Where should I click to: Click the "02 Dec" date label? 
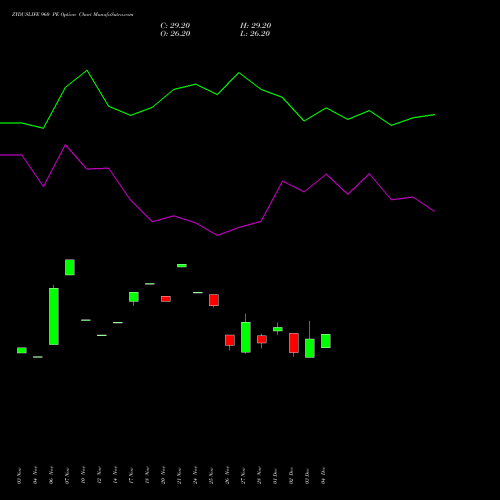(x=291, y=475)
